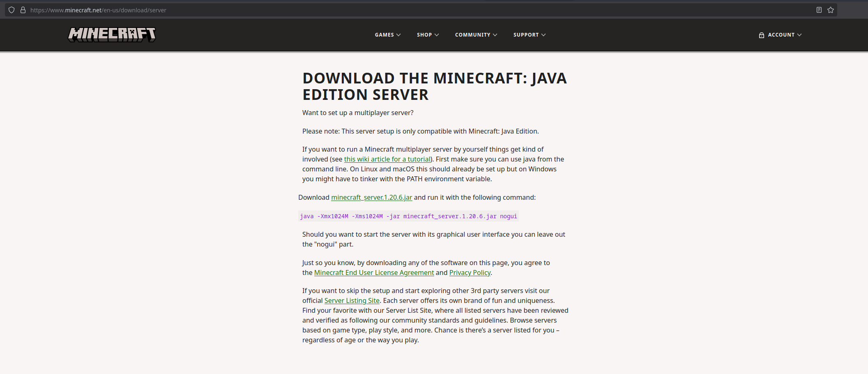Expand the Shop dropdown chevron
The image size is (868, 374).
tap(437, 35)
